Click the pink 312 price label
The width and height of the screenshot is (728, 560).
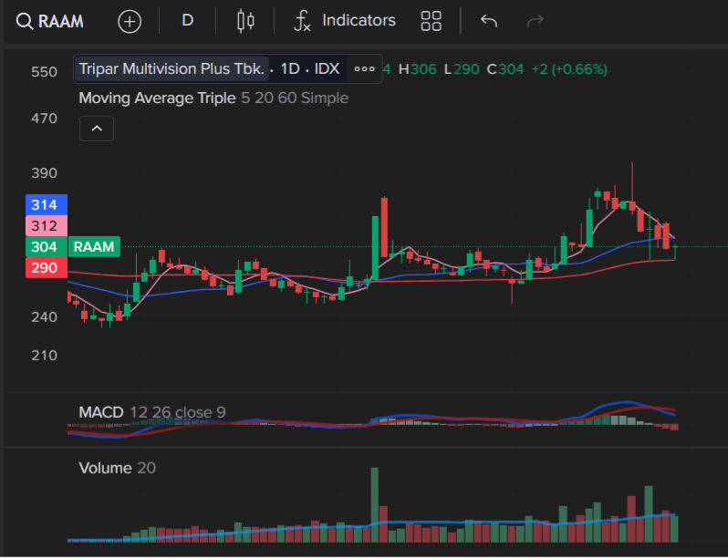47,225
